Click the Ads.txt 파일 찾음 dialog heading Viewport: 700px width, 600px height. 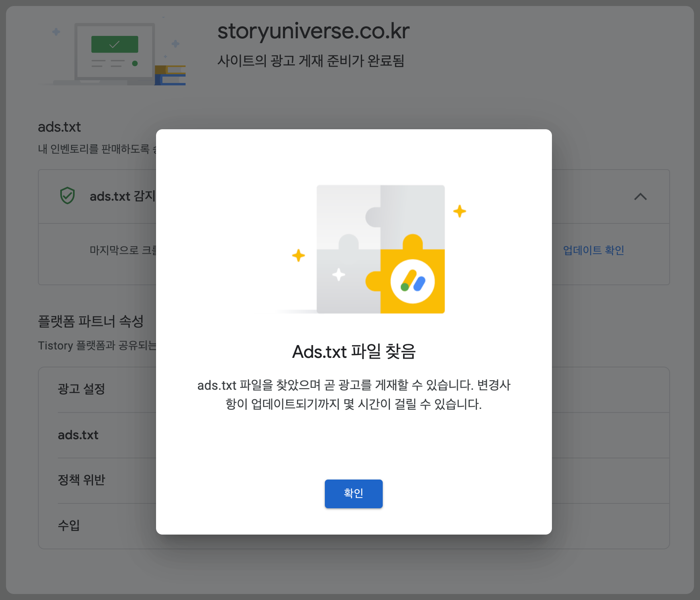point(354,351)
